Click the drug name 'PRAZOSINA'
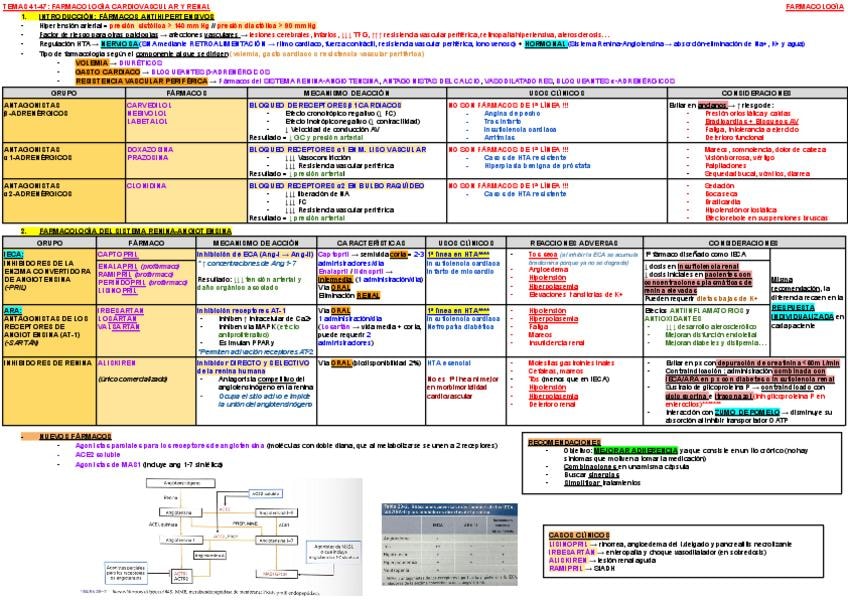The image size is (848, 600). point(147,157)
